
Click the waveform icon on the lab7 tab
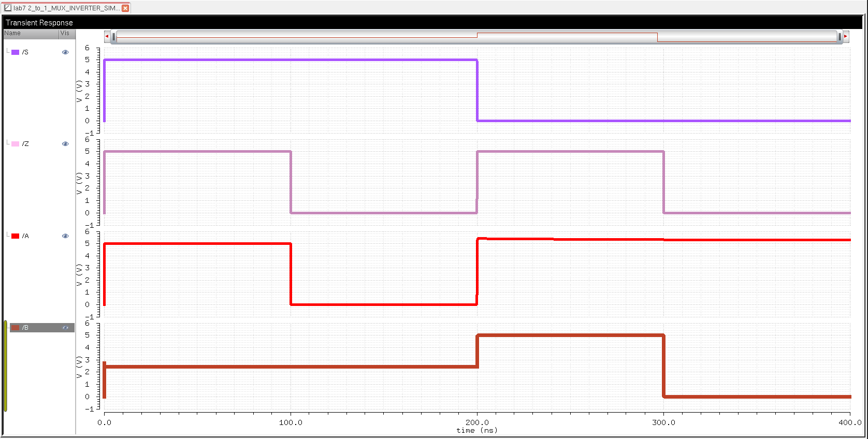point(8,8)
